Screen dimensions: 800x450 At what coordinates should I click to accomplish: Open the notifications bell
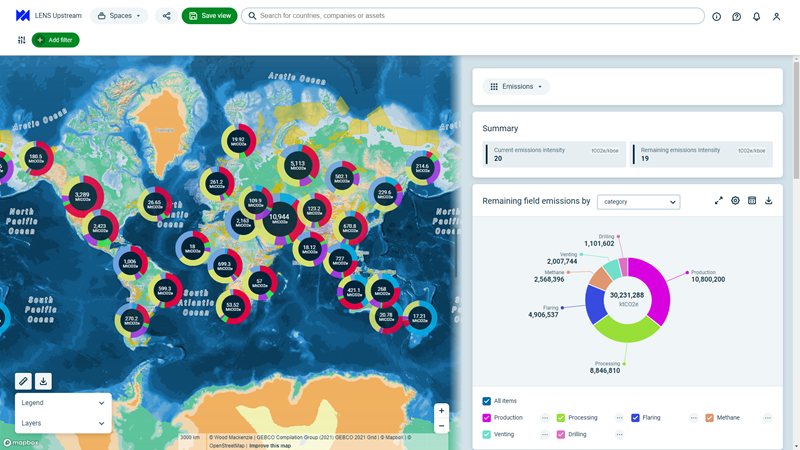click(756, 16)
